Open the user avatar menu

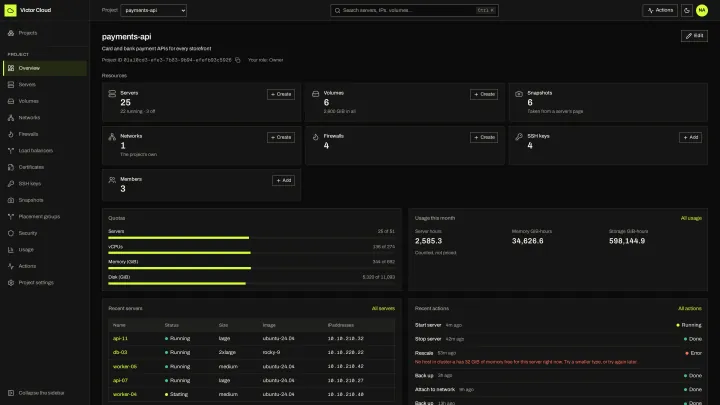tap(702, 10)
